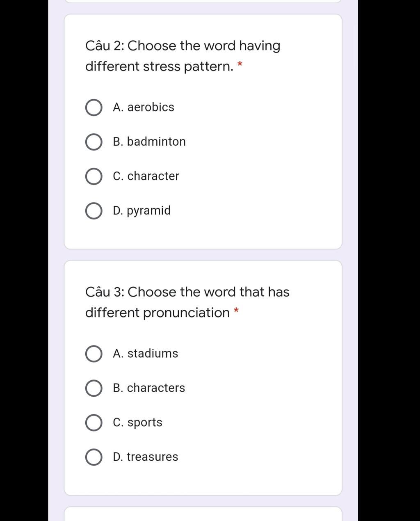Pick the D. treasures radio circle

pyautogui.click(x=94, y=457)
